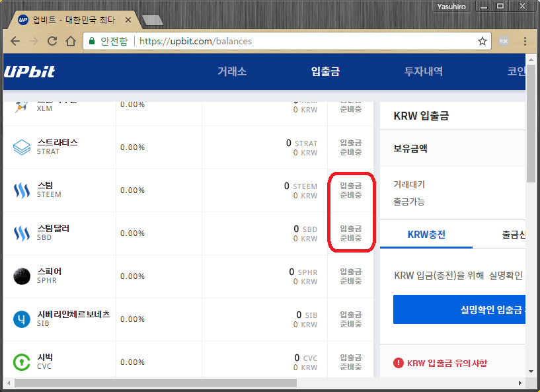Open the 거래소 menu

tap(232, 71)
